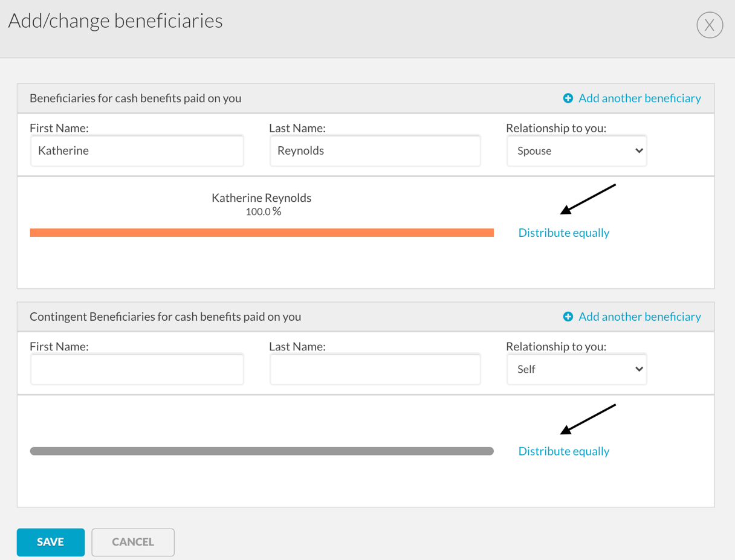
Task: Open Relationship dropdown showing Spouse
Action: 577,150
